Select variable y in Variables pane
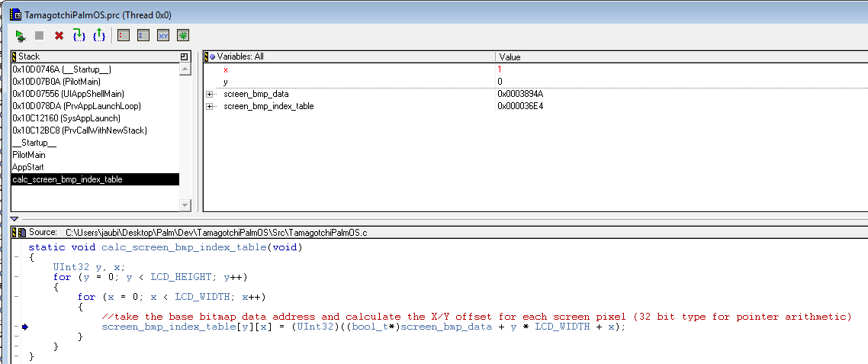Screen dimensions: 868x364 (226, 82)
